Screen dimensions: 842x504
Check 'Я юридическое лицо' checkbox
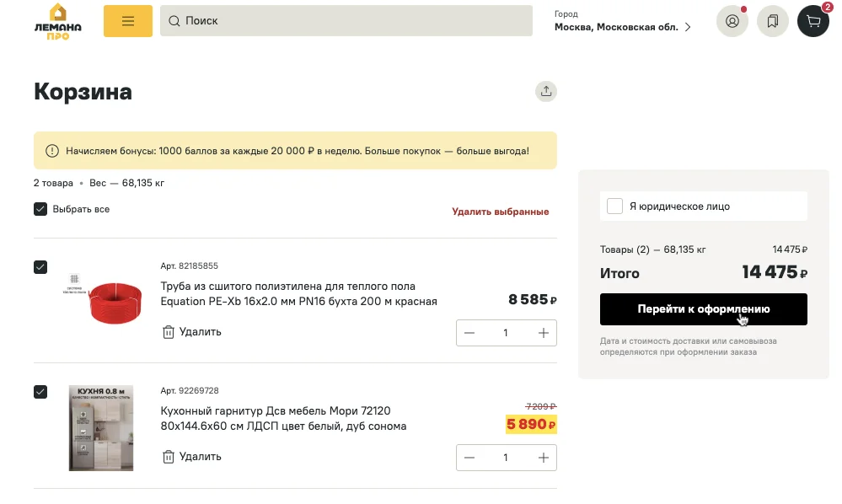coord(615,206)
